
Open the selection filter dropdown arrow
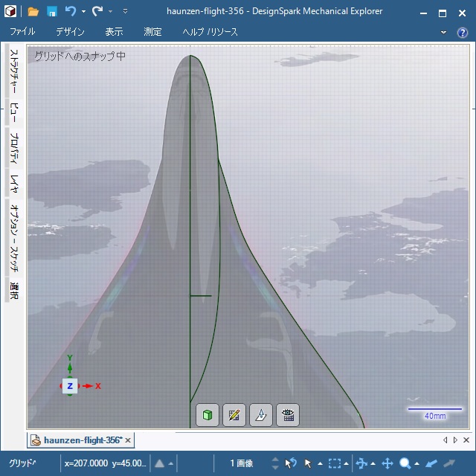point(320,463)
